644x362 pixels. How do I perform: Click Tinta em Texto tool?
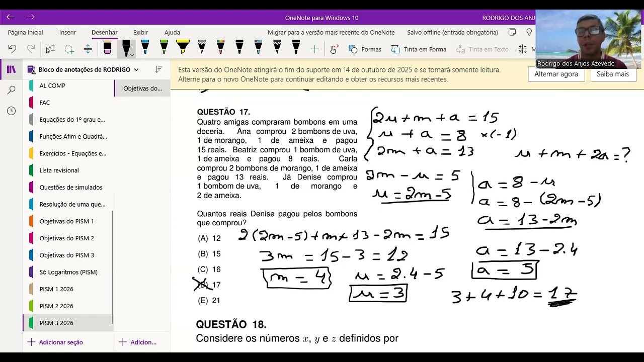[x=482, y=49]
